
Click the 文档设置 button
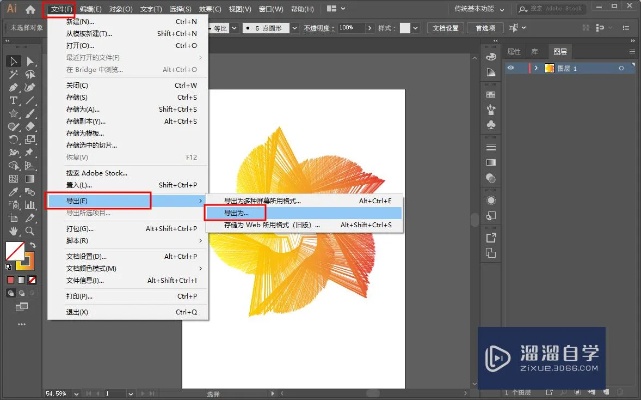click(x=446, y=28)
